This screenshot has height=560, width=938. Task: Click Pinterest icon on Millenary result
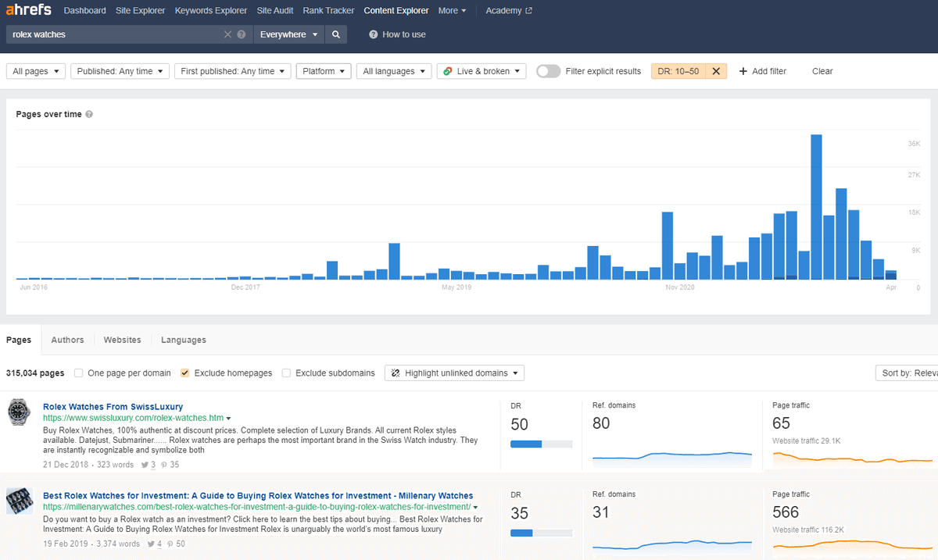coord(170,544)
